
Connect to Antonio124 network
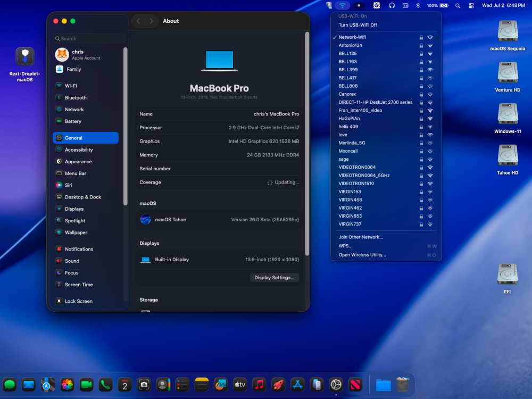386,45
